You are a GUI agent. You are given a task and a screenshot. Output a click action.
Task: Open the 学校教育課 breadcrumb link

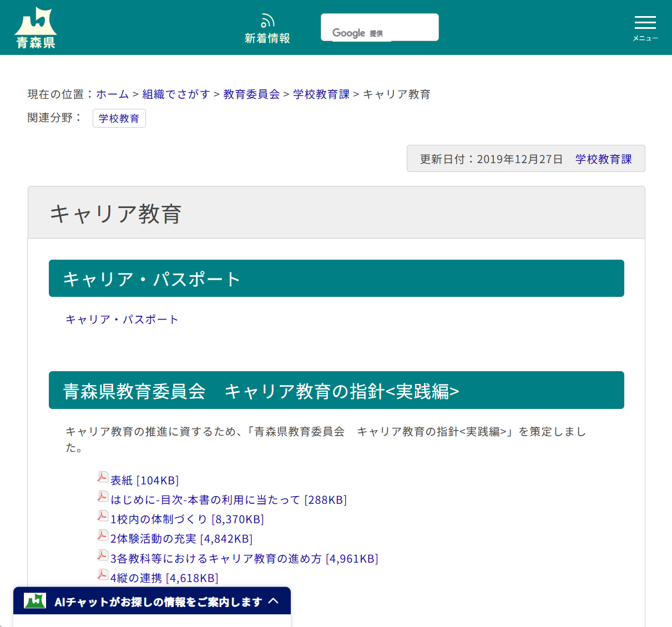pyautogui.click(x=321, y=94)
